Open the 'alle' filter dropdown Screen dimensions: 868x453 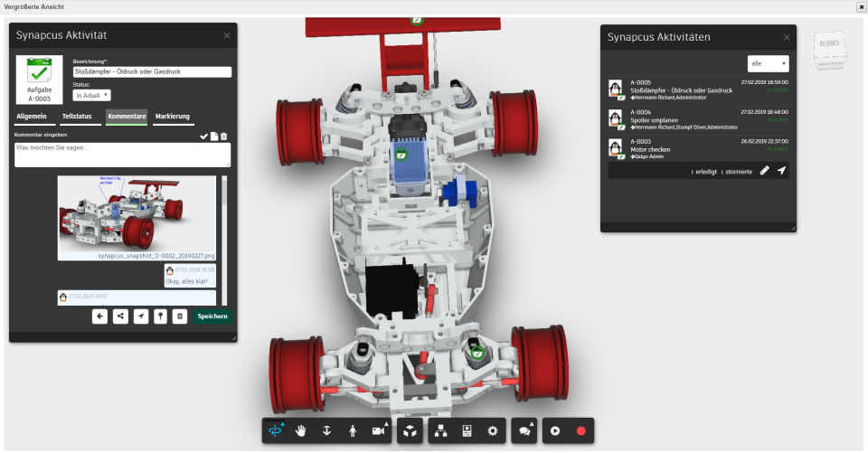tap(768, 63)
